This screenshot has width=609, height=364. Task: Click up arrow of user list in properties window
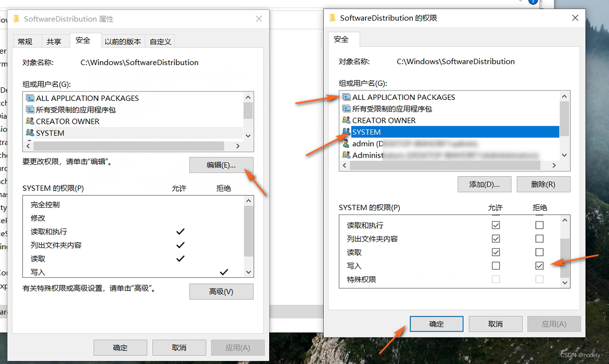point(248,97)
